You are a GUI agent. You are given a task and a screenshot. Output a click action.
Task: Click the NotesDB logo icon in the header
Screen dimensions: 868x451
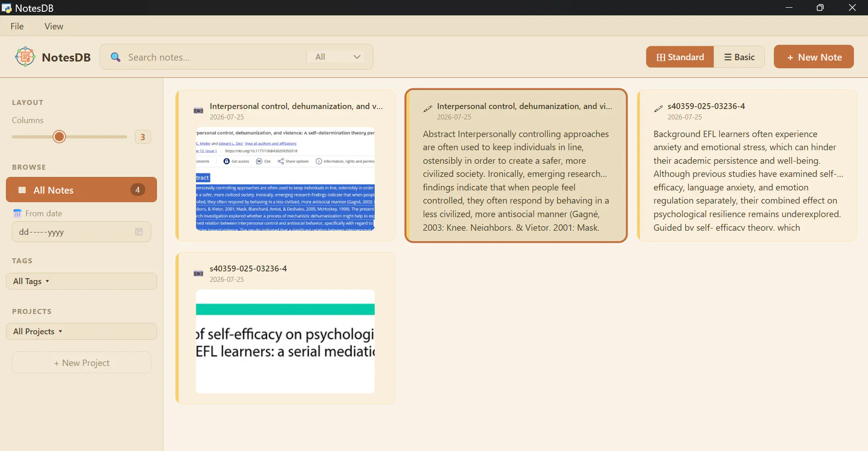click(x=25, y=57)
